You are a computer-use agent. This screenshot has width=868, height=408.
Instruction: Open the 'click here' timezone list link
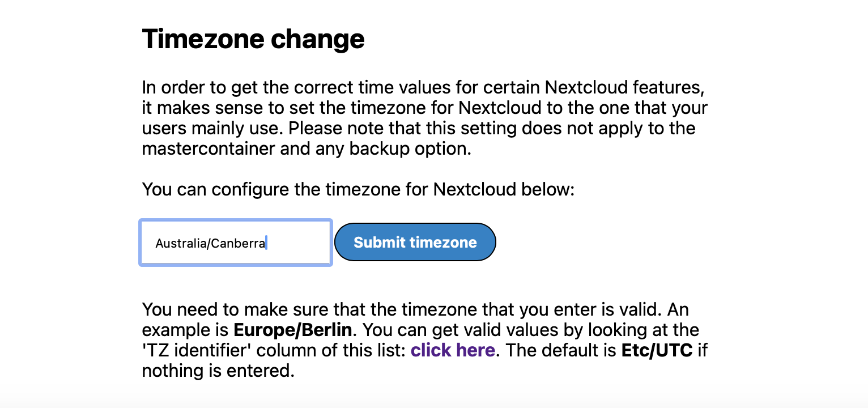tap(453, 350)
